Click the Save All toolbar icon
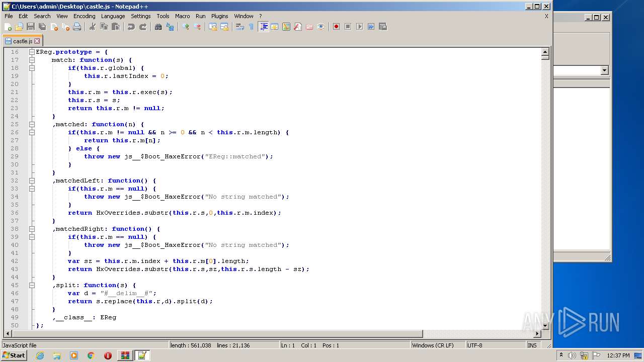The width and height of the screenshot is (644, 362). (x=42, y=27)
